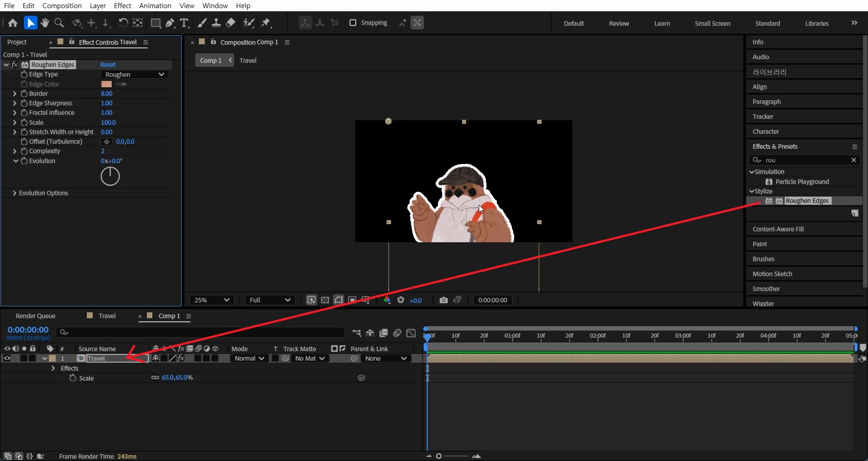Image resolution: width=868 pixels, height=461 pixels.
Task: Select the Roto Brush tool
Action: coord(248,23)
